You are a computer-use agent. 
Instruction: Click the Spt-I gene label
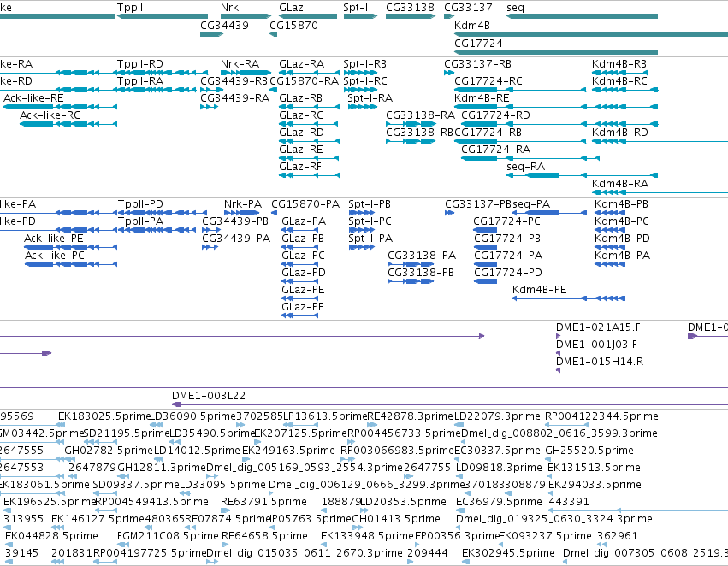(x=356, y=8)
